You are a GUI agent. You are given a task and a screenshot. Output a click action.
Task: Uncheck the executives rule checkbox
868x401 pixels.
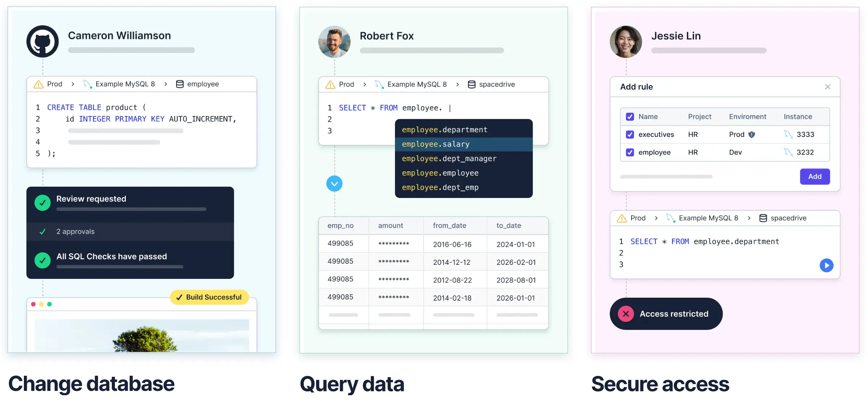[630, 135]
